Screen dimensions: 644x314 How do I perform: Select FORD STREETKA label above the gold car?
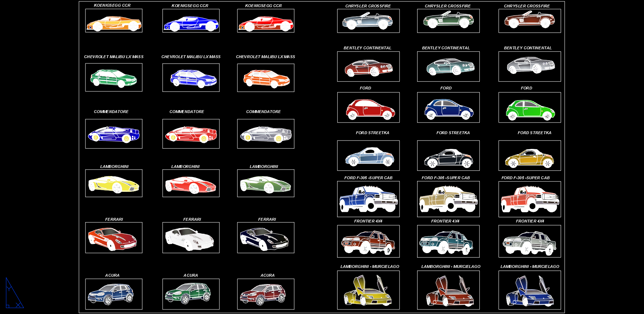tap(535, 133)
